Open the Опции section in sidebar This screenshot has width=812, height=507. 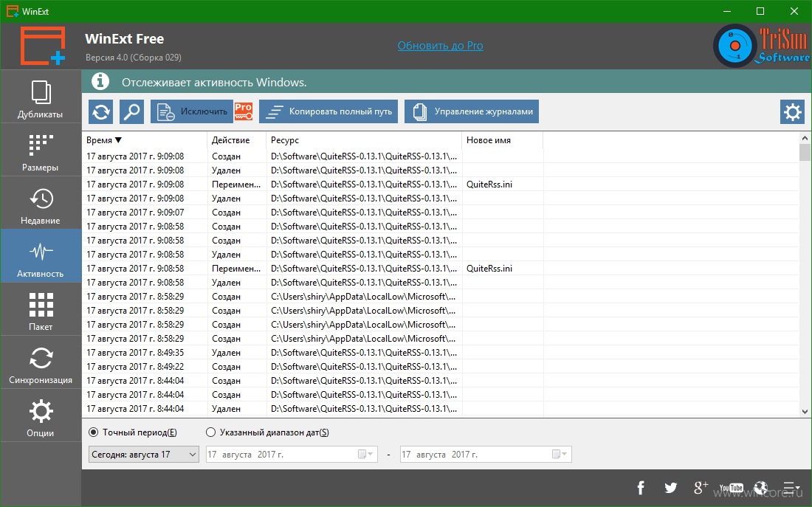point(41,415)
